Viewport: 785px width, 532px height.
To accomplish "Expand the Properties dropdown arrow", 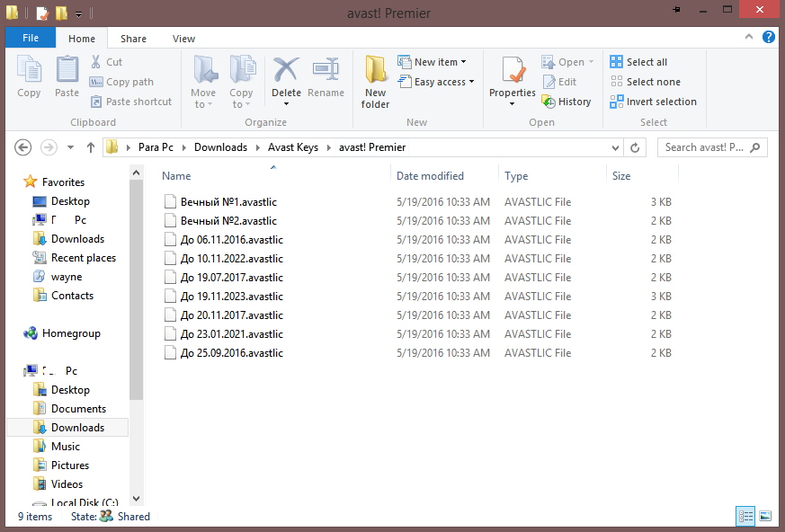I will click(x=513, y=104).
